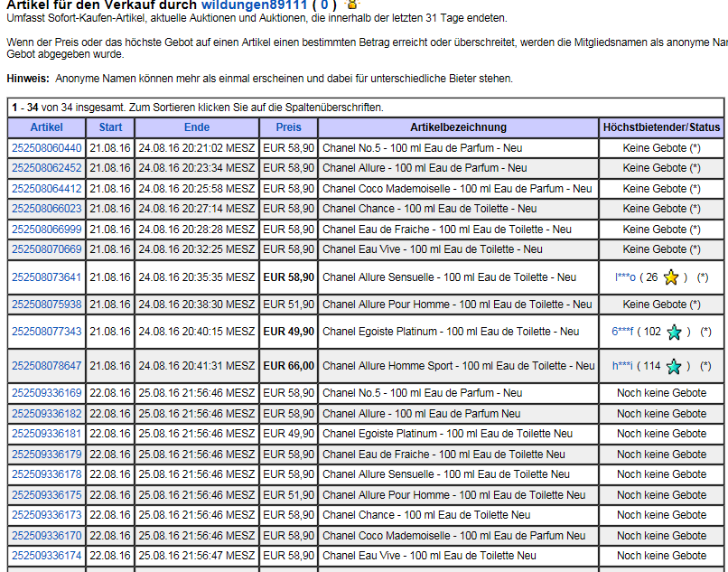Viewport: 728px width, 572px height.
Task: Click title 'Chanel Eau Vive - 100 ml Eau de Toilette - Neu'
Action: click(433, 249)
